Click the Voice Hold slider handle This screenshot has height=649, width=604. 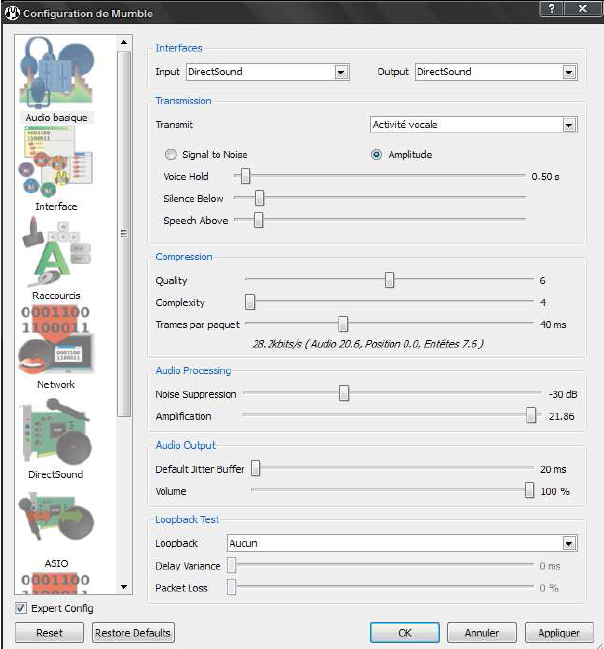click(245, 176)
